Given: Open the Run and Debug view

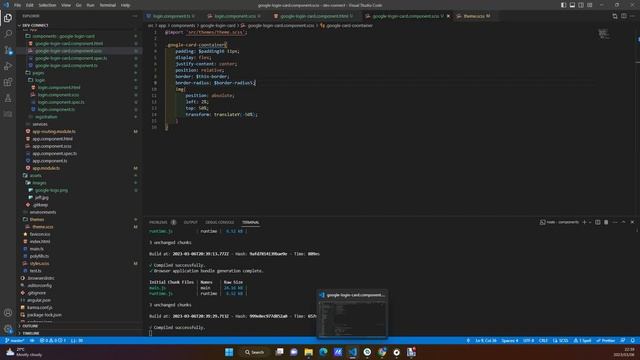Looking at the screenshot, I should 8,66.
